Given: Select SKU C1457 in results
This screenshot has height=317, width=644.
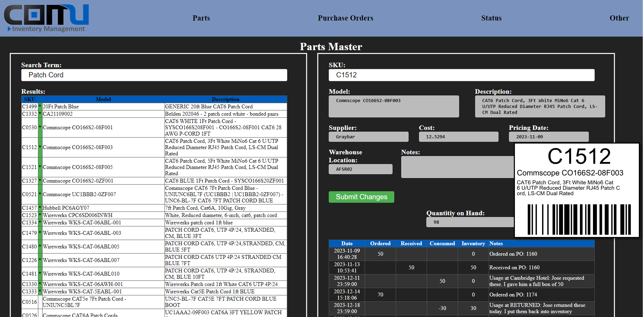Looking at the screenshot, I should click(30, 208).
